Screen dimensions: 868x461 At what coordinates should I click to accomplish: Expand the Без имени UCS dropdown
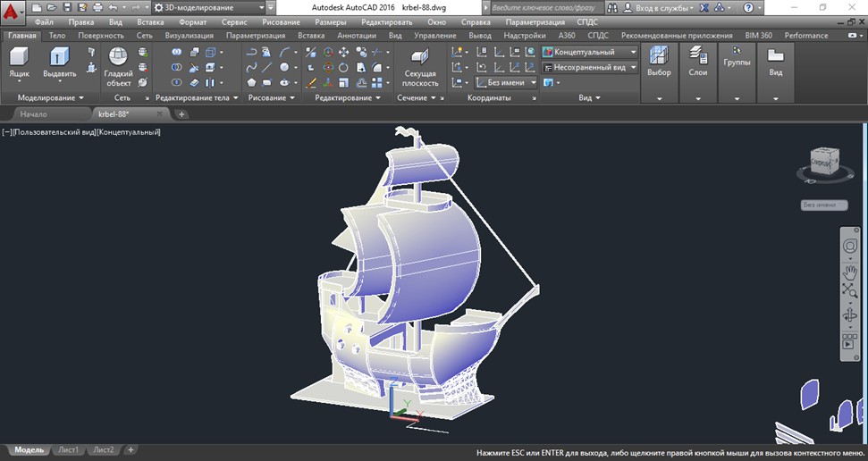506,82
